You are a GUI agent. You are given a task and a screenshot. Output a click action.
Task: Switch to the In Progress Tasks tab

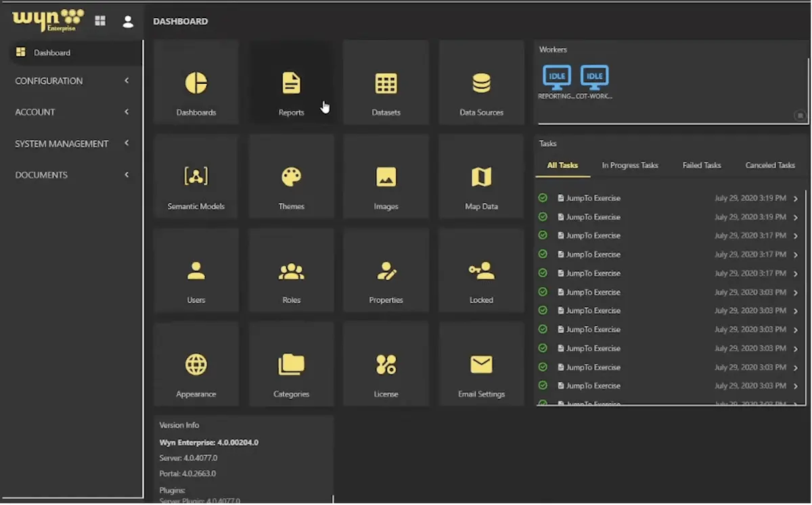click(x=630, y=165)
